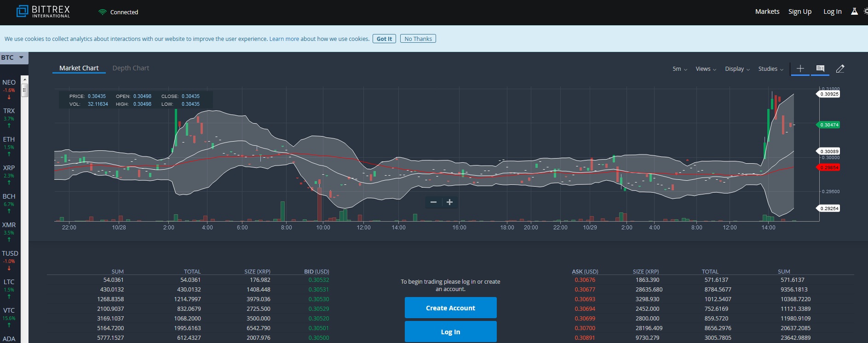Click the 0.30925 upper price label
This screenshot has height=343, width=868.
tap(829, 94)
